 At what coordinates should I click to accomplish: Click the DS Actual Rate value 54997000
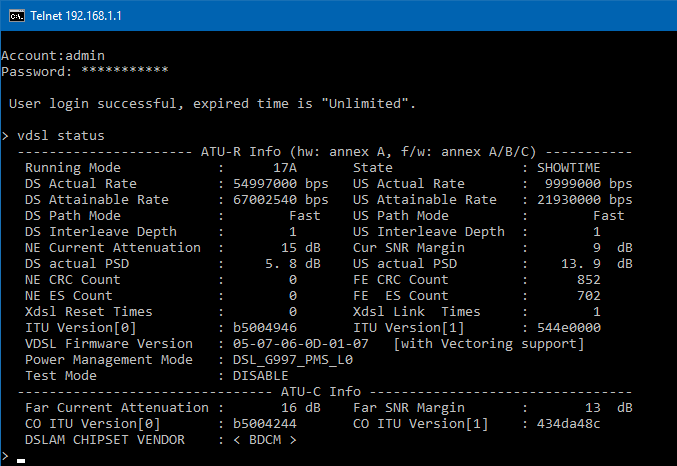point(265,184)
